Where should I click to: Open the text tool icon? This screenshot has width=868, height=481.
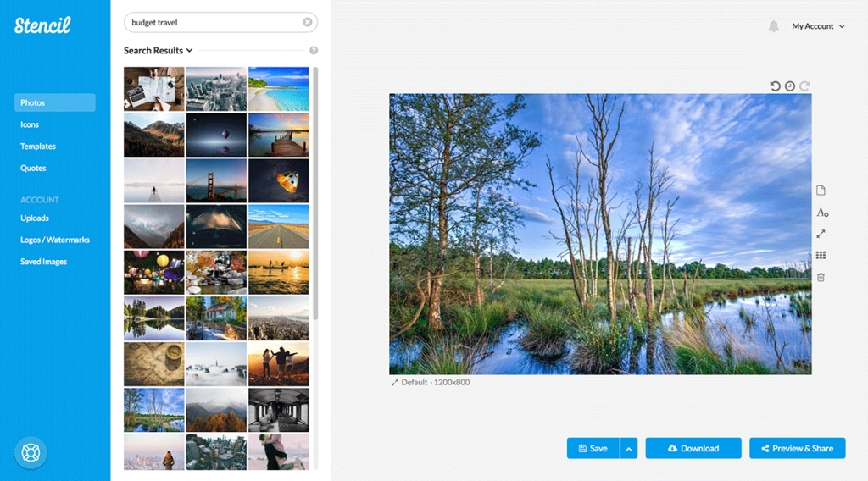click(821, 213)
